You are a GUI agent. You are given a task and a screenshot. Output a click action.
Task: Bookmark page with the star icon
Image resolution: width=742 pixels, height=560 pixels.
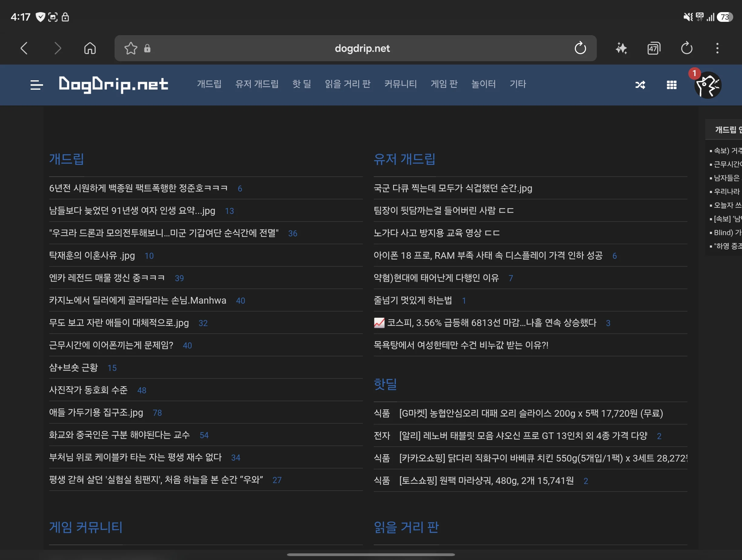(x=131, y=48)
